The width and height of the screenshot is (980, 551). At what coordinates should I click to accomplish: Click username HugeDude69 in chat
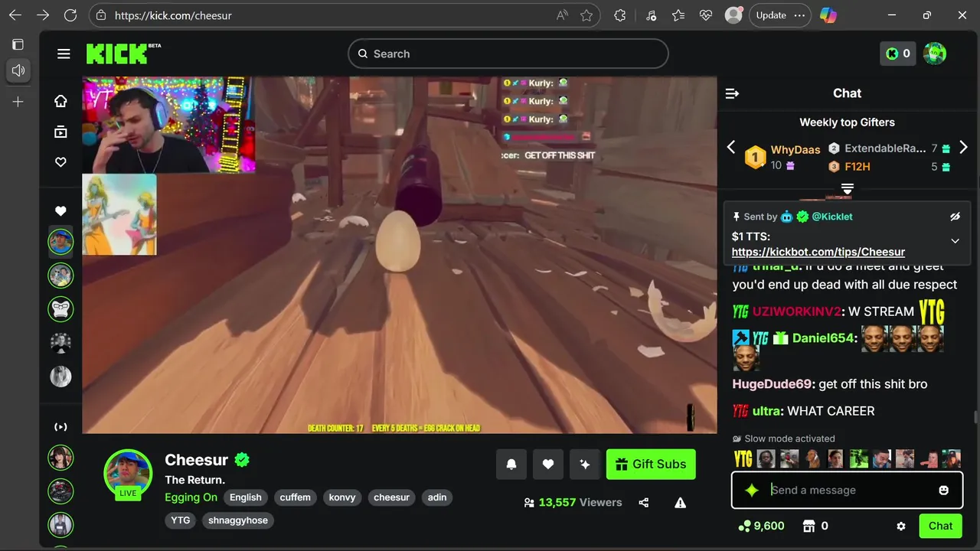pos(773,384)
